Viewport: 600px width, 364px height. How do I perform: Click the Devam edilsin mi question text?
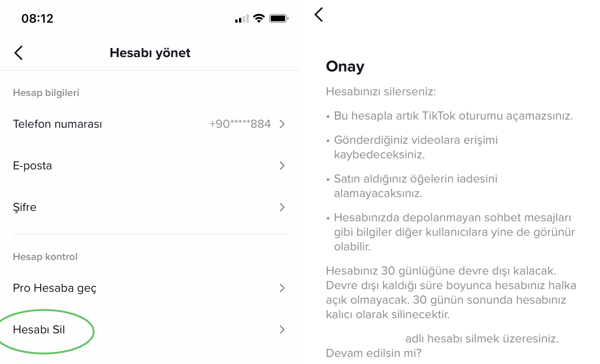373,353
